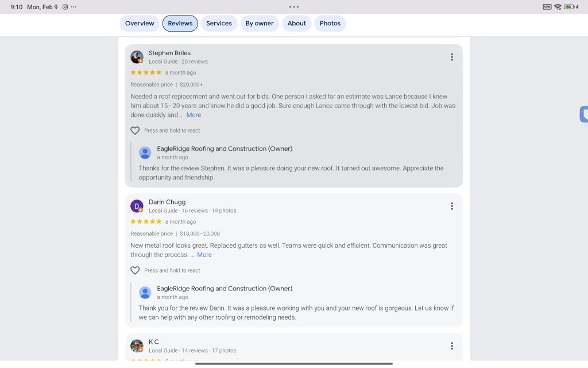This screenshot has height=368, width=588.
Task: Tap K C's profile avatar
Action: click(137, 346)
